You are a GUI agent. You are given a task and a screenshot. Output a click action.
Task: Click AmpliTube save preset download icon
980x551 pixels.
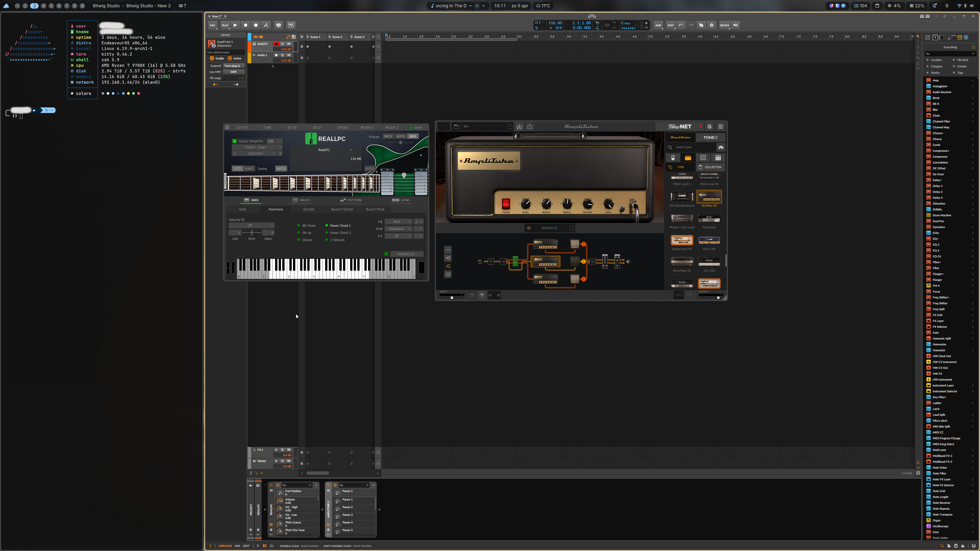click(x=519, y=127)
